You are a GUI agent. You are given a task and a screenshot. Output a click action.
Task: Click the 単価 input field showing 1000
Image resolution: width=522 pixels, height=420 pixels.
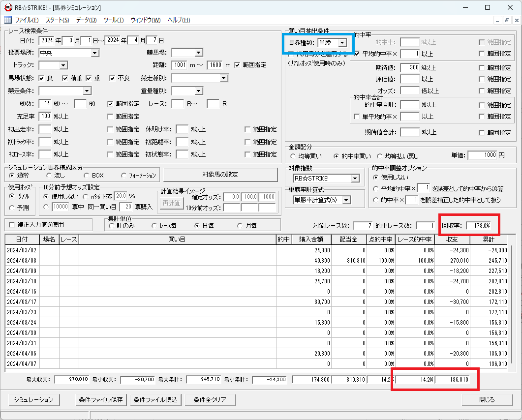point(483,155)
